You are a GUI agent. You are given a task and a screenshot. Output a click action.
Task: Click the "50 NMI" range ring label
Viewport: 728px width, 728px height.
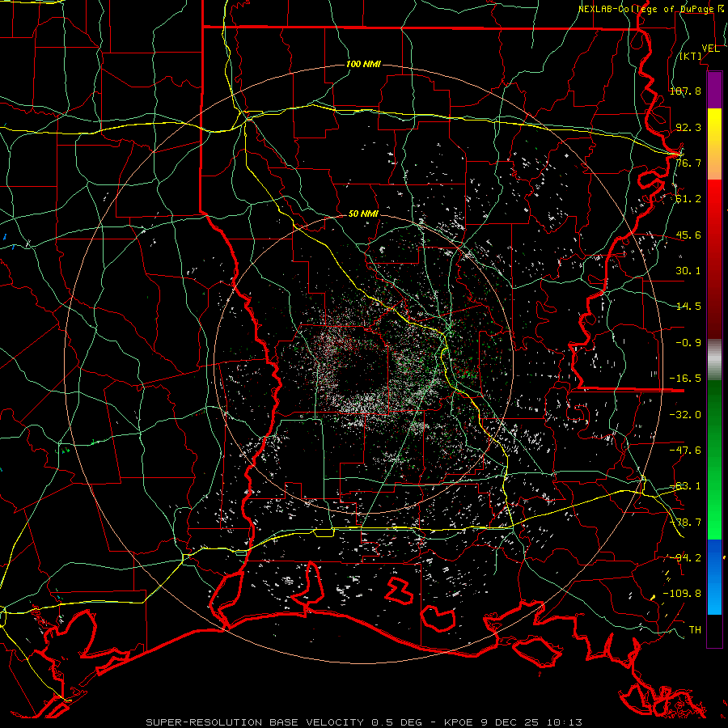point(363,214)
